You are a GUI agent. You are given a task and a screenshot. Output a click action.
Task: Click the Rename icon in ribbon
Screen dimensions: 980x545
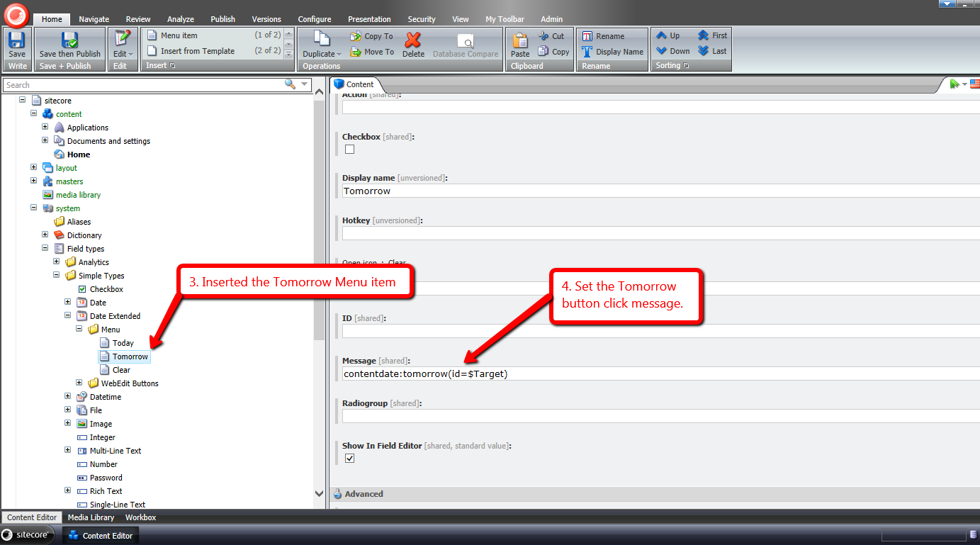pyautogui.click(x=587, y=36)
